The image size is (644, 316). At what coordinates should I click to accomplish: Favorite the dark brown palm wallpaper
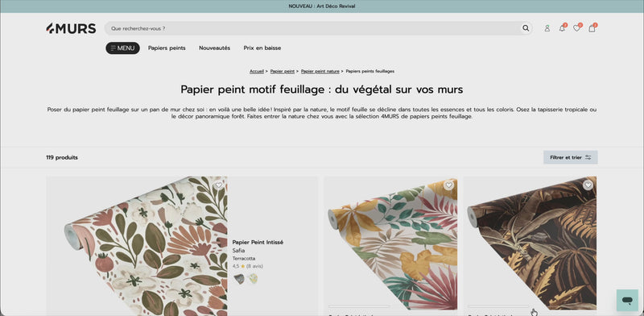[588, 185]
